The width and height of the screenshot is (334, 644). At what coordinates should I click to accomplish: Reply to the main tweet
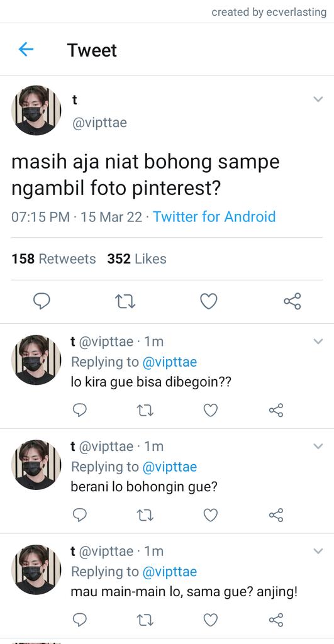click(42, 301)
